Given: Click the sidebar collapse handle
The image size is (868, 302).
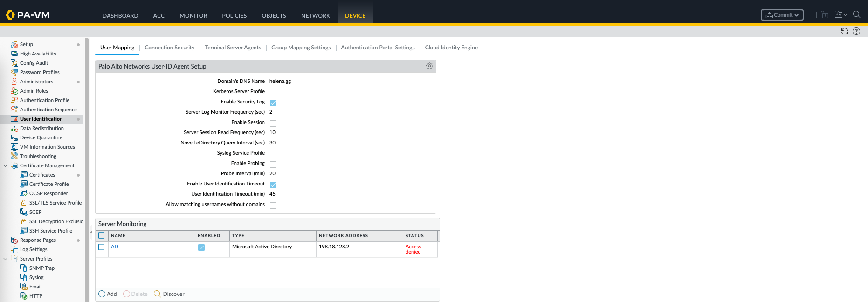Looking at the screenshot, I should [x=91, y=232].
